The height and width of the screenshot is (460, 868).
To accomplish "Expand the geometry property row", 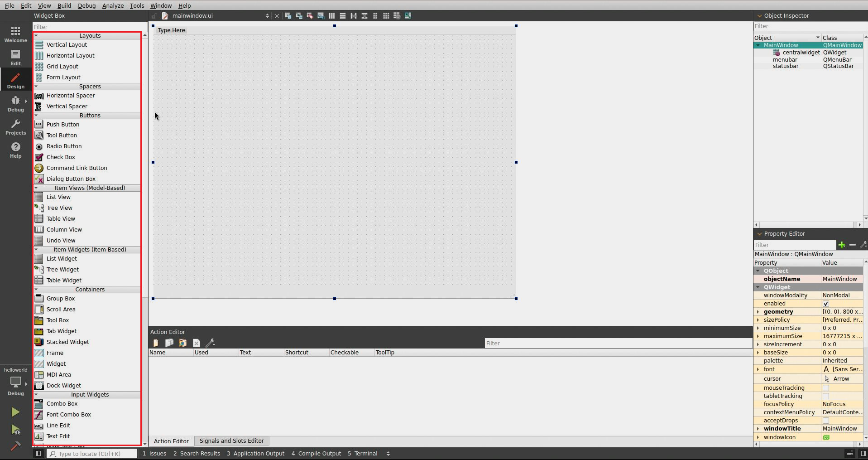I will tap(758, 312).
